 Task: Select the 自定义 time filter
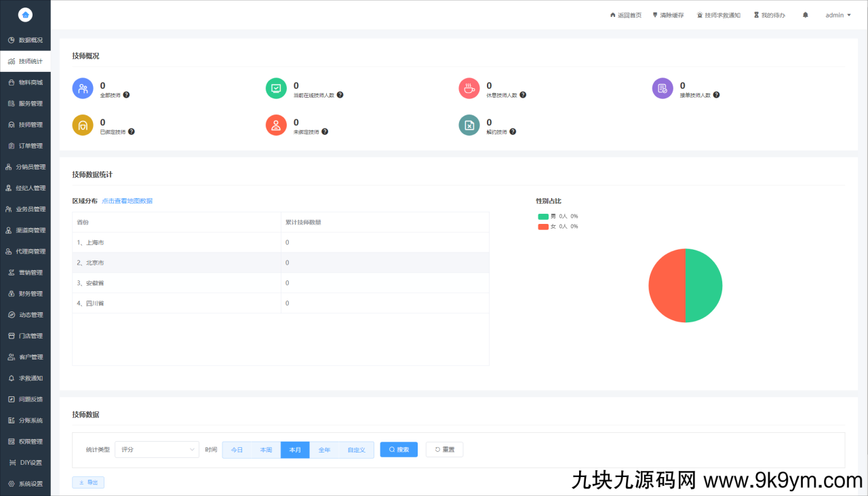[356, 450]
